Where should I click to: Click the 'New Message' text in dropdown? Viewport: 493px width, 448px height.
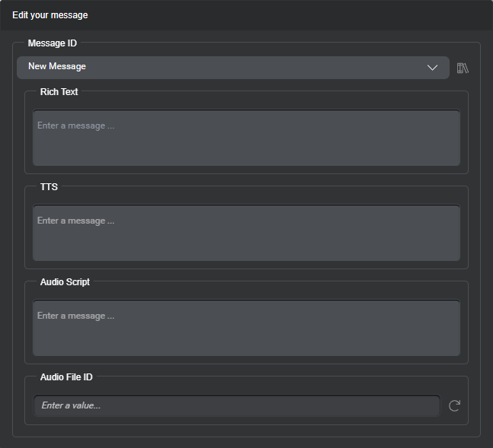click(x=57, y=67)
